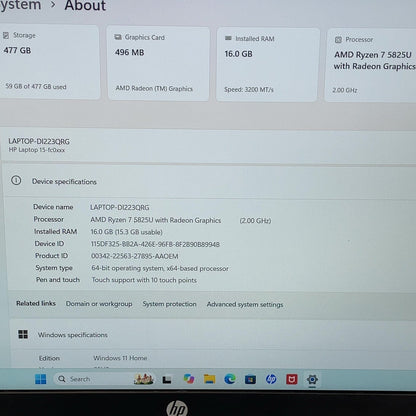This screenshot has height=416, width=416.
Task: Click the Installed RAM chip icon
Action: 228,38
